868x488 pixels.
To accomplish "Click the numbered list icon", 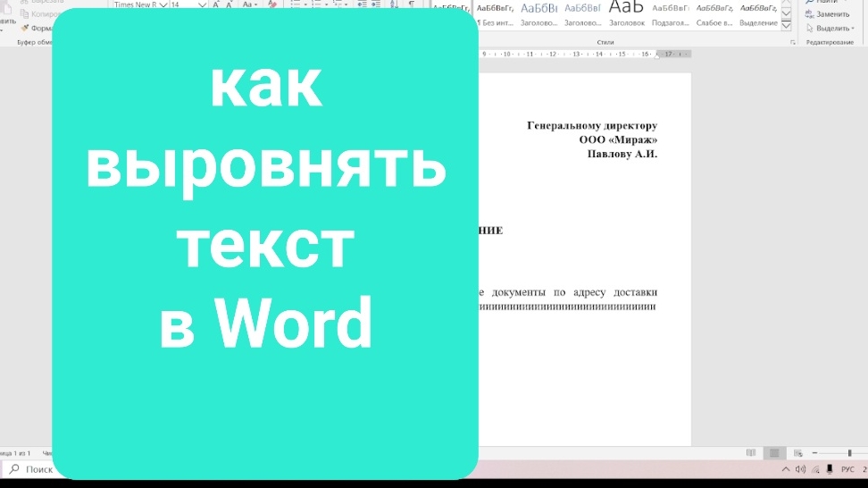I will (318, 4).
